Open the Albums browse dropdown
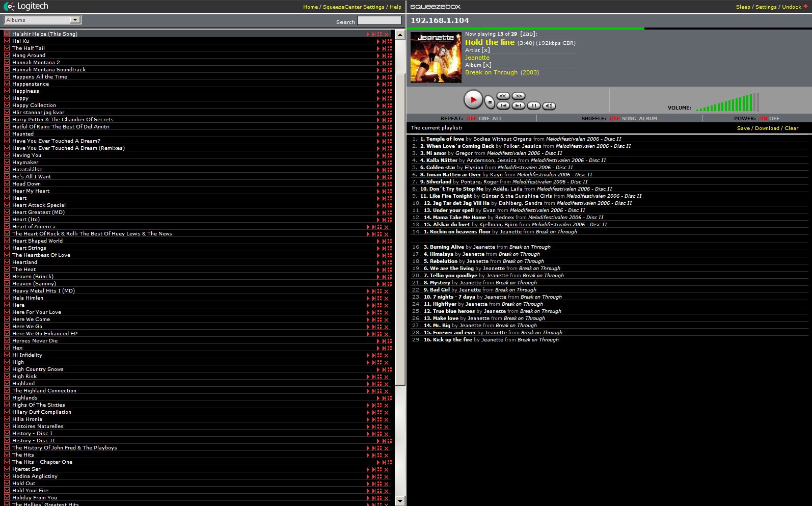Screen dimensions: 812x506 click(42, 20)
